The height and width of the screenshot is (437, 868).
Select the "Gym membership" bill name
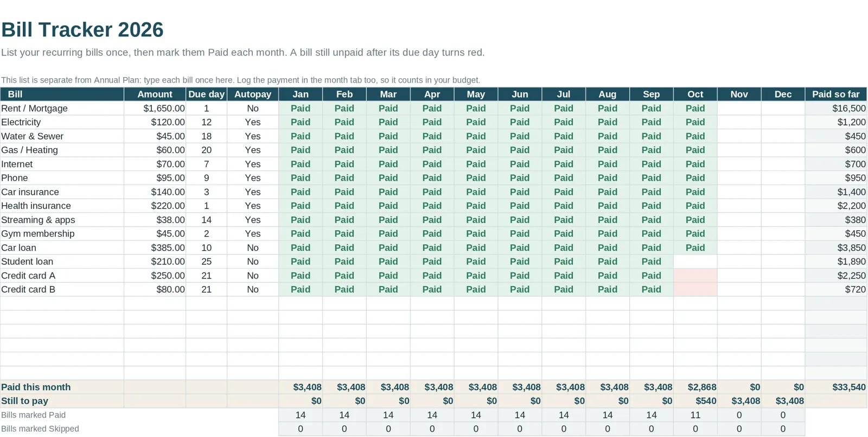(37, 234)
